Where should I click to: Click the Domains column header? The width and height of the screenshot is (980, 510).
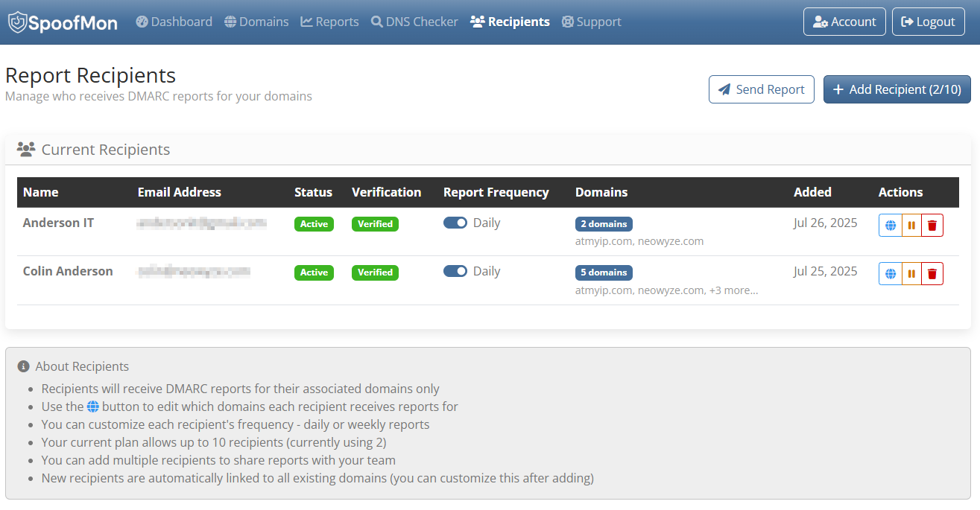(x=601, y=192)
